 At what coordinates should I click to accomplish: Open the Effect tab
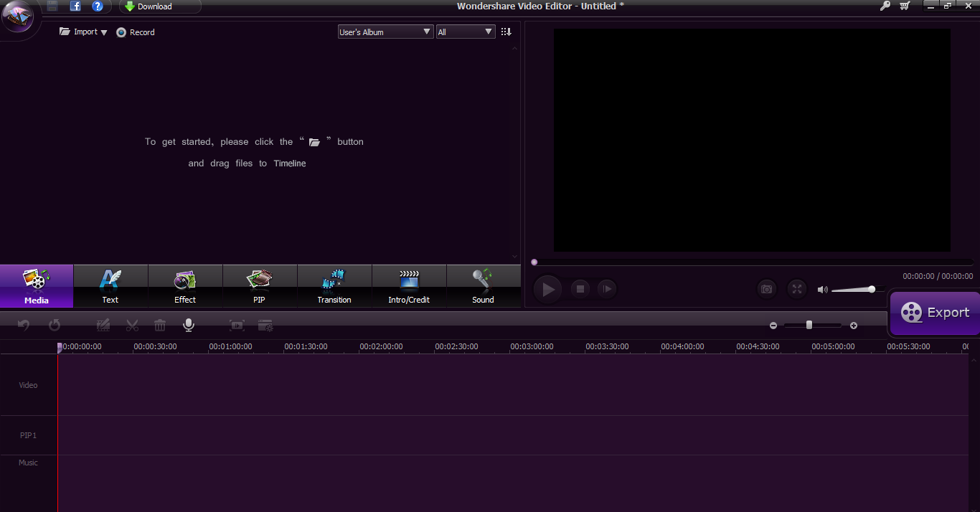(185, 286)
